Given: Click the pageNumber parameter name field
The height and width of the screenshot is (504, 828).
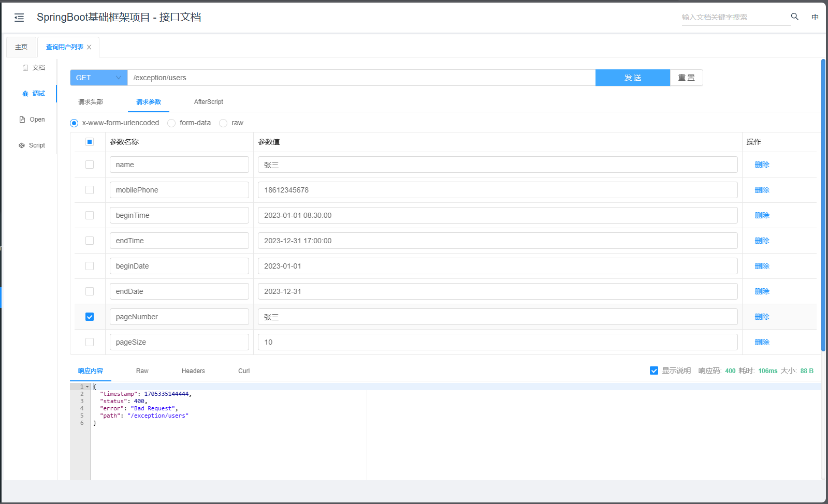Looking at the screenshot, I should pyautogui.click(x=179, y=317).
